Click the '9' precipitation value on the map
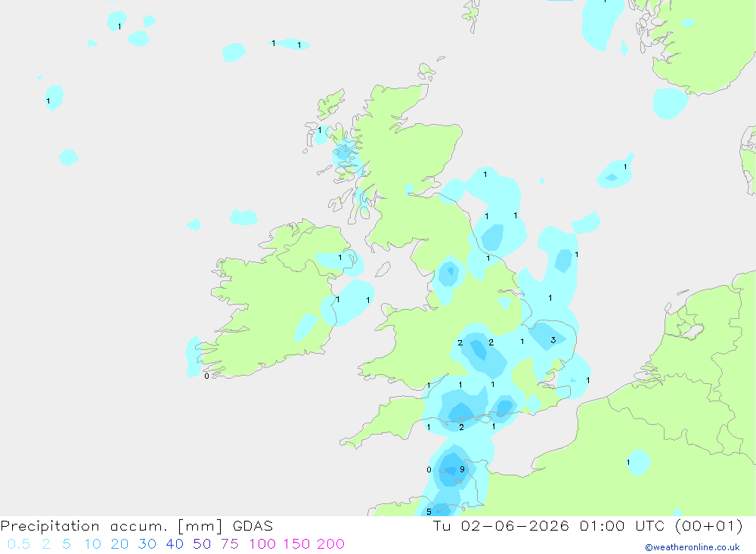 tap(462, 469)
